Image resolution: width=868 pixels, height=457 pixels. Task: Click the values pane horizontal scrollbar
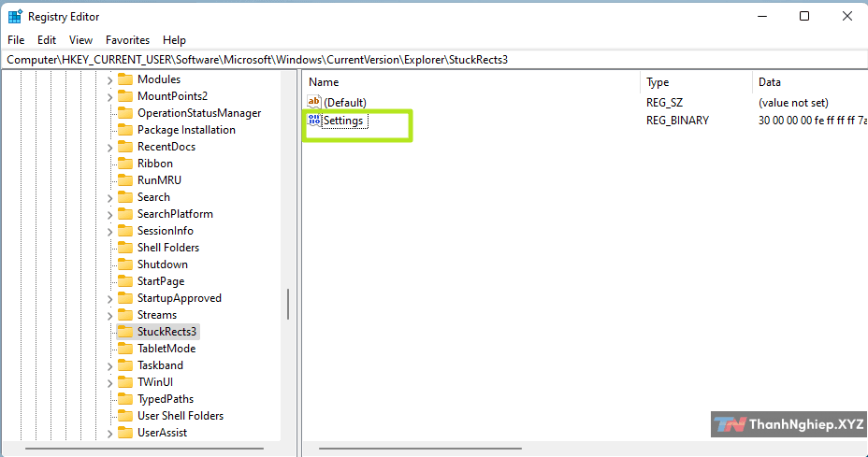(x=420, y=449)
